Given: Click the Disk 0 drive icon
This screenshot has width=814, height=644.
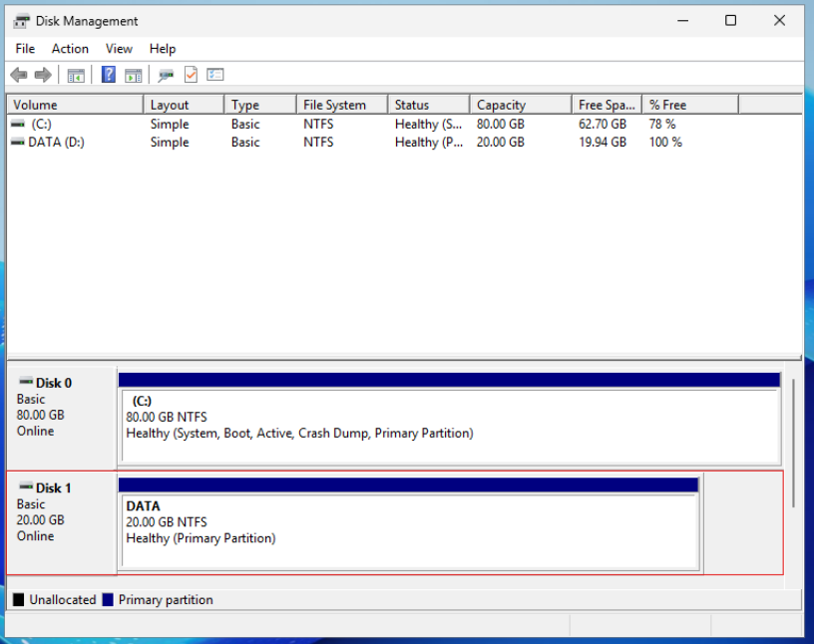Looking at the screenshot, I should [26, 382].
